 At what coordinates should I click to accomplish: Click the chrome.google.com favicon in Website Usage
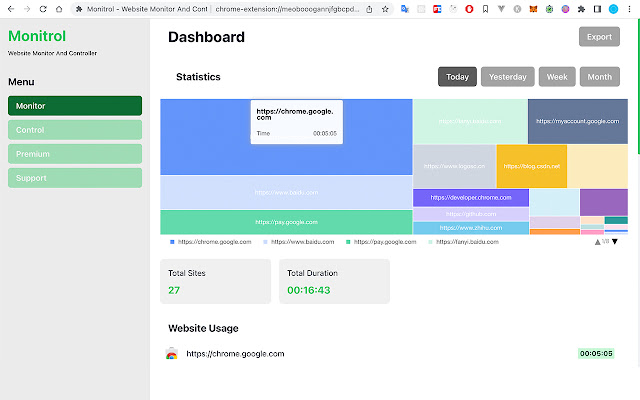pyautogui.click(x=171, y=353)
